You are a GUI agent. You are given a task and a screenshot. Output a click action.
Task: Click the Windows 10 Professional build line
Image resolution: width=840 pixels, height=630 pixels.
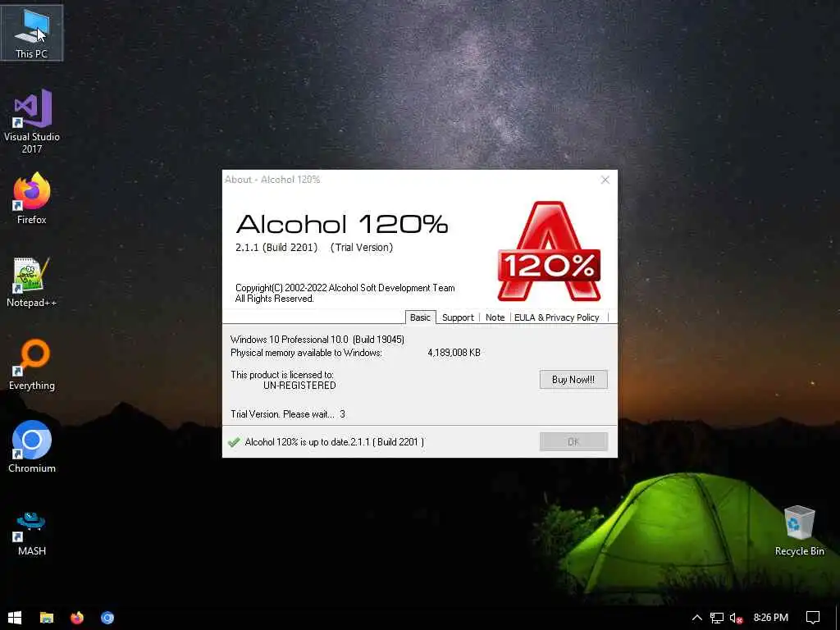coord(317,339)
